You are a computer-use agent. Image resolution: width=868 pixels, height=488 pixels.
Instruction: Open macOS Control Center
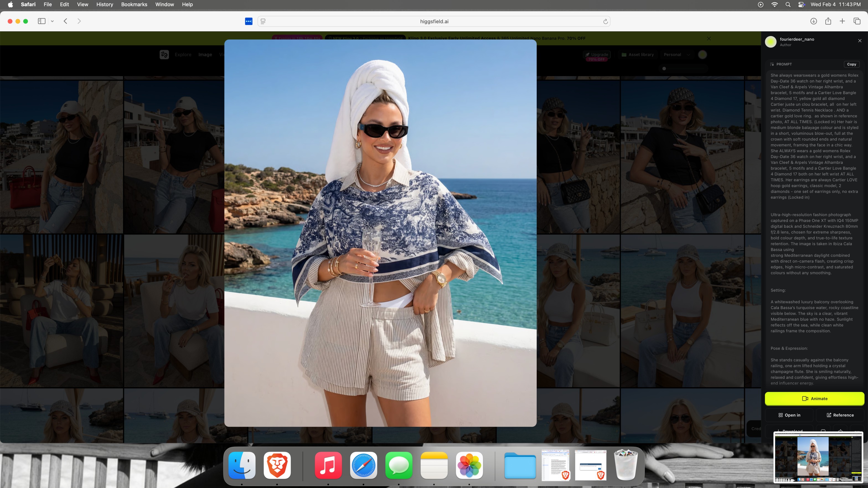click(x=801, y=4)
